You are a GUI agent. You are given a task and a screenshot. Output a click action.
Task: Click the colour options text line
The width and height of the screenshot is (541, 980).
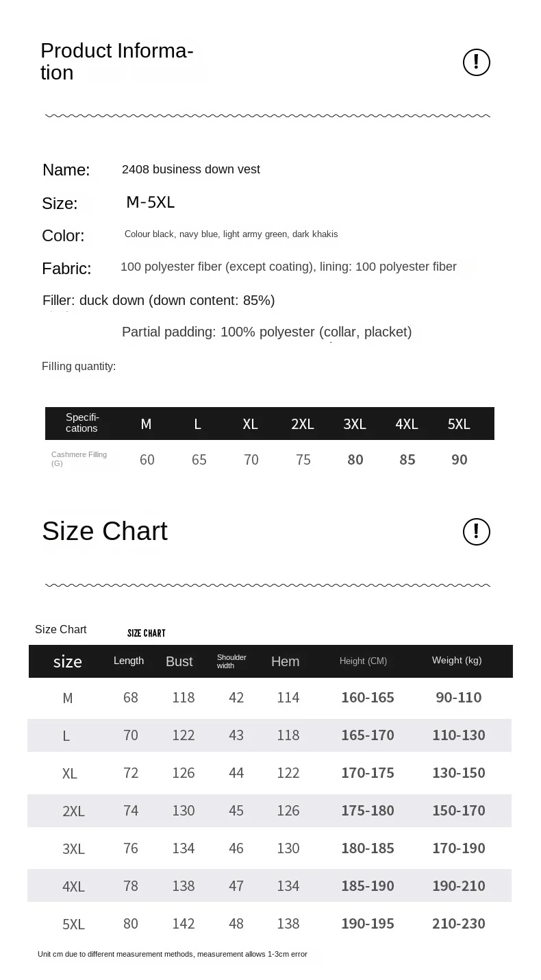[231, 234]
